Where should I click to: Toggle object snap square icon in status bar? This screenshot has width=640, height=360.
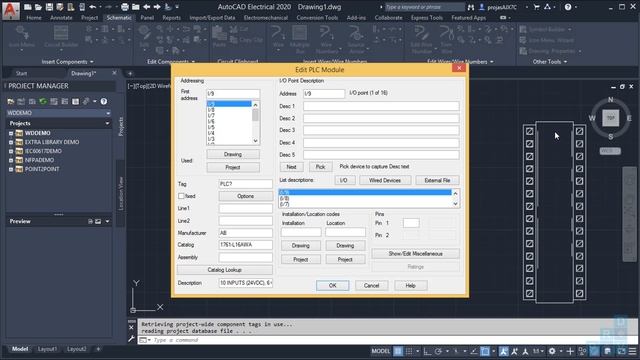[485, 351]
